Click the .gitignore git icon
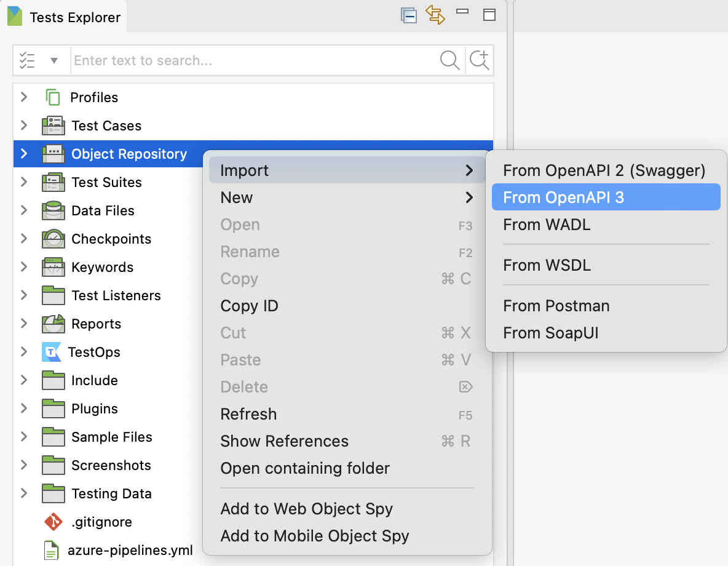The height and width of the screenshot is (566, 728). [53, 522]
